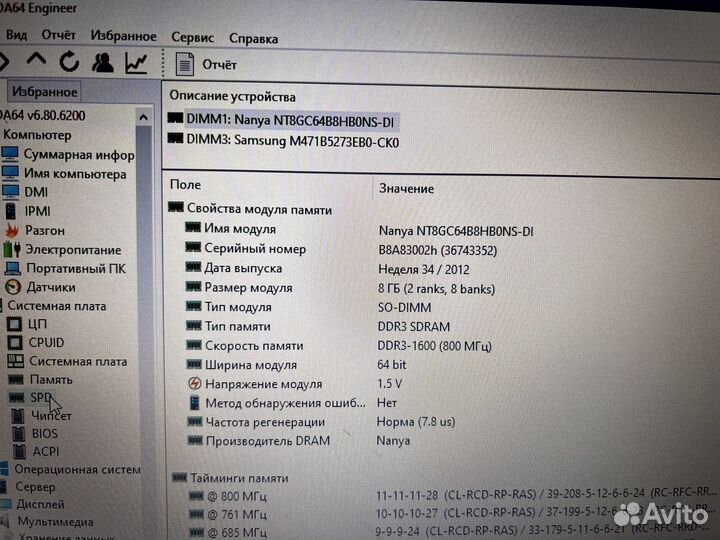Select Тип памяти DDR3 SDRAM value

coord(413,326)
